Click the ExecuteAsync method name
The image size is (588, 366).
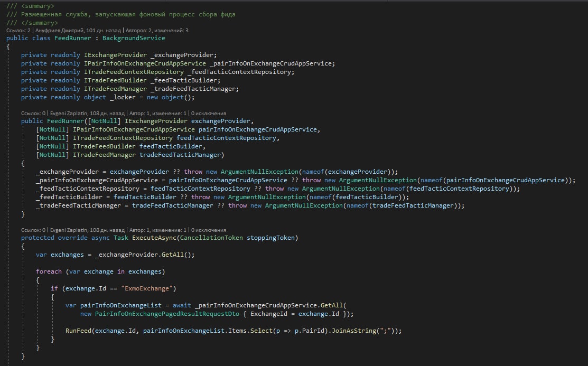(x=154, y=238)
